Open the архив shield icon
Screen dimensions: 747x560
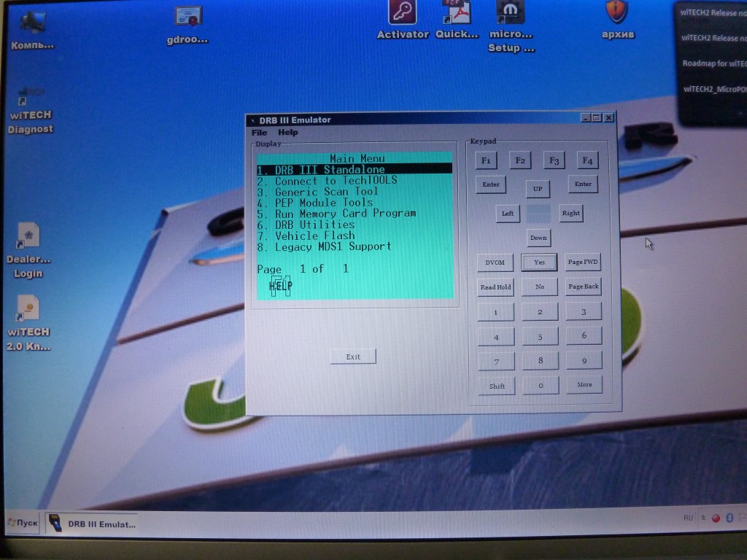[617, 20]
